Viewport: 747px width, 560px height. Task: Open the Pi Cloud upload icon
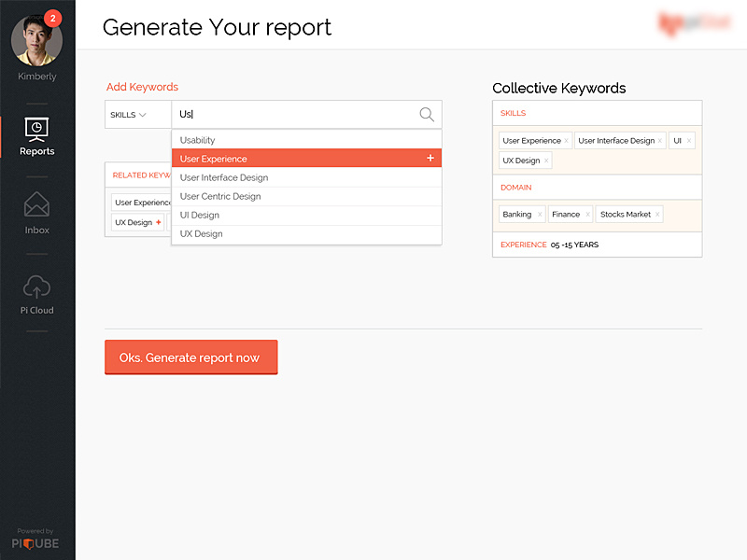37,287
